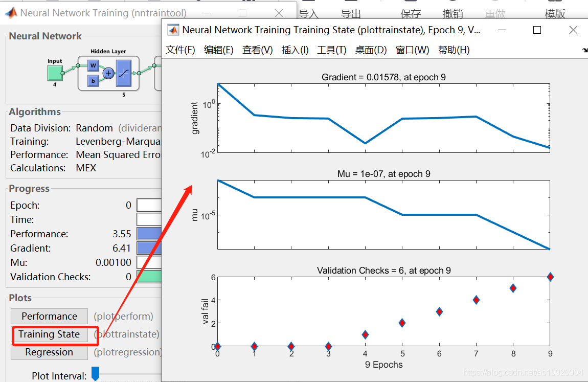Image resolution: width=588 pixels, height=382 pixels.
Task: Click the Mu progress bar field
Action: (x=149, y=262)
